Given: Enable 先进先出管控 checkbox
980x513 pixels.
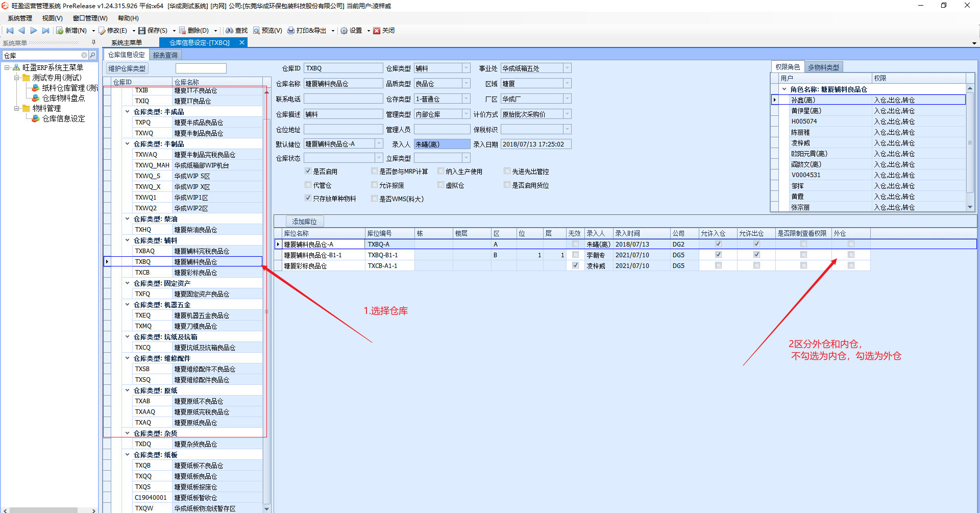Looking at the screenshot, I should tap(507, 171).
